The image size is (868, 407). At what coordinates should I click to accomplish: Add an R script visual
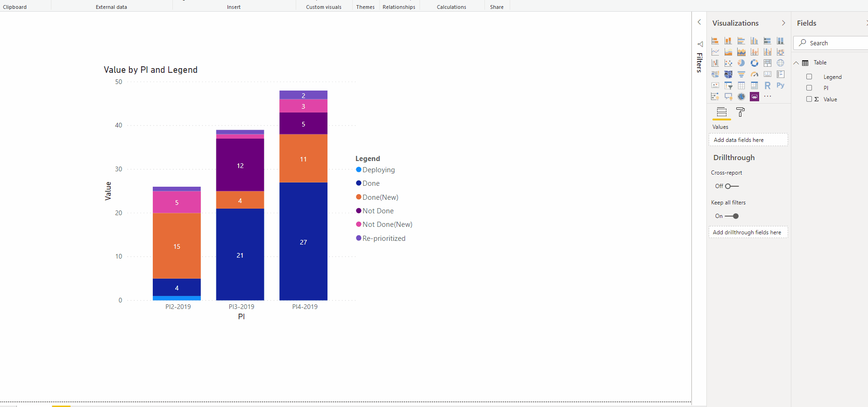[767, 85]
